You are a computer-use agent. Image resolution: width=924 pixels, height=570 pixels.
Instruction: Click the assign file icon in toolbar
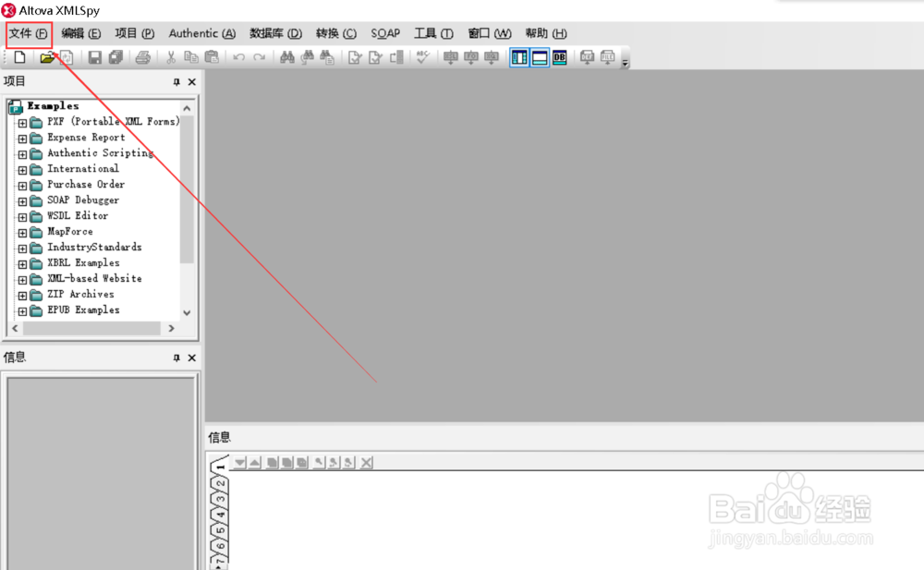coord(607,57)
